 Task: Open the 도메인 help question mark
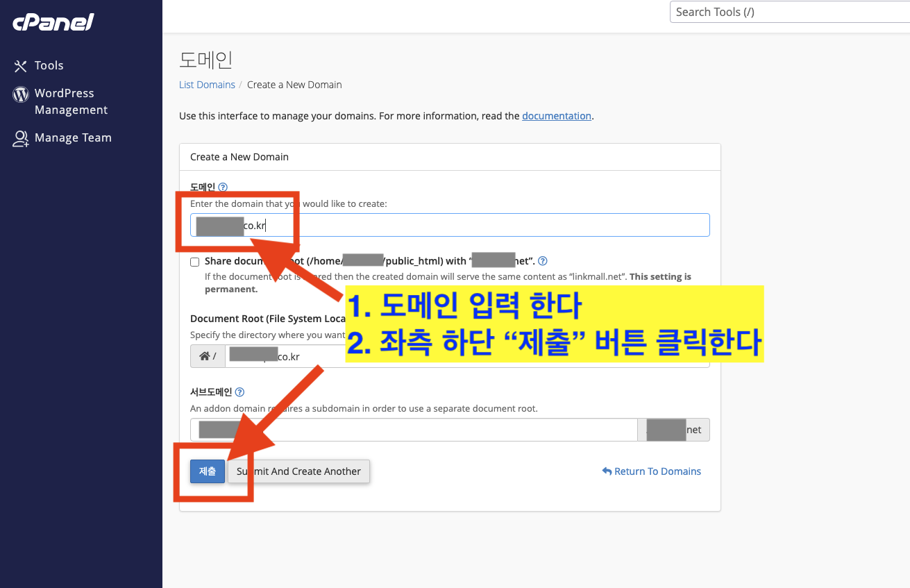coord(221,187)
